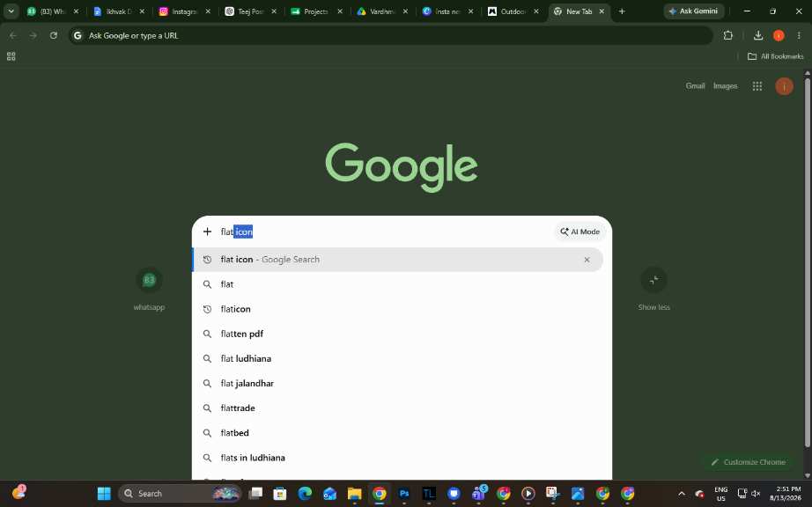812x507 pixels.
Task: Open the tab search dropdown arrow
Action: click(x=11, y=11)
